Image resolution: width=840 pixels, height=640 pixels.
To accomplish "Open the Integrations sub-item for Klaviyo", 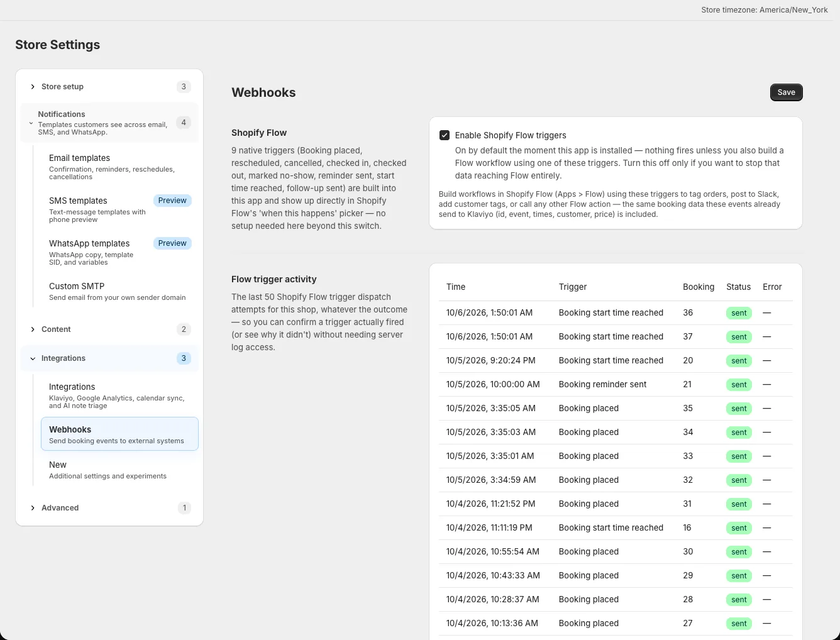I will (119, 395).
